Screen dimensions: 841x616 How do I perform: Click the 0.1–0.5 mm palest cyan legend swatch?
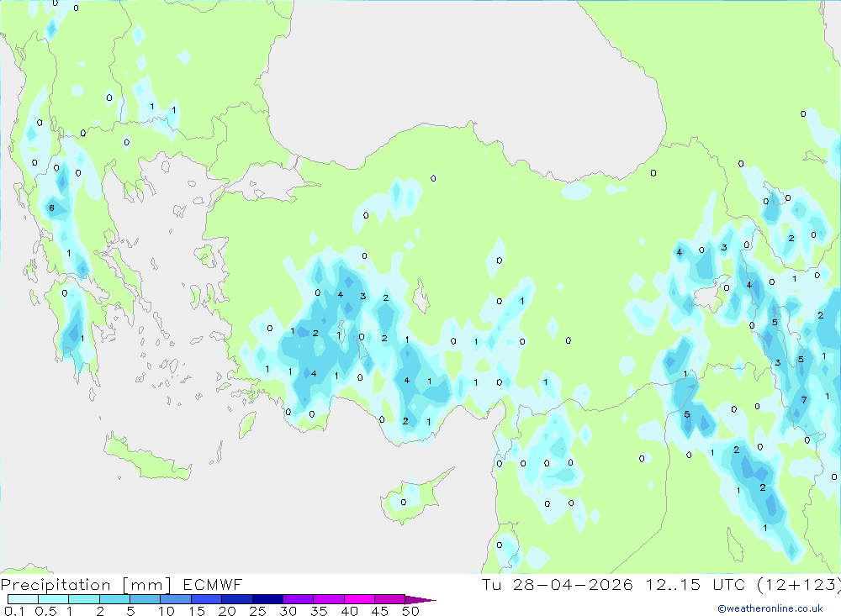pyautogui.click(x=23, y=599)
